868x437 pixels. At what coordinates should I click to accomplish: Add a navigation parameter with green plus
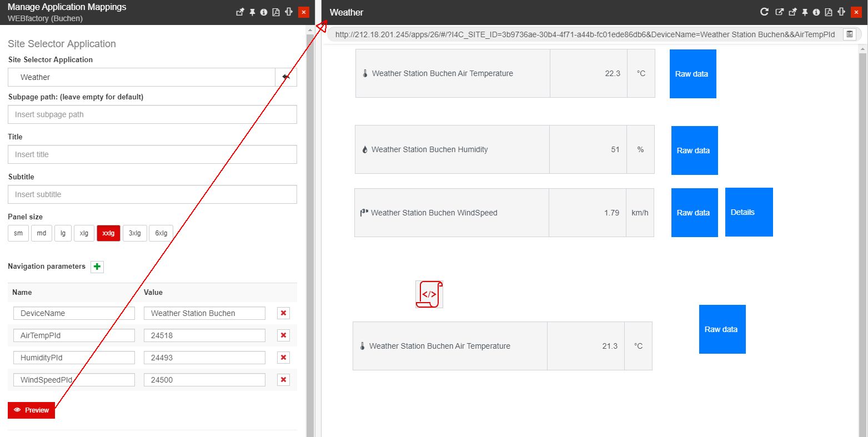(97, 267)
